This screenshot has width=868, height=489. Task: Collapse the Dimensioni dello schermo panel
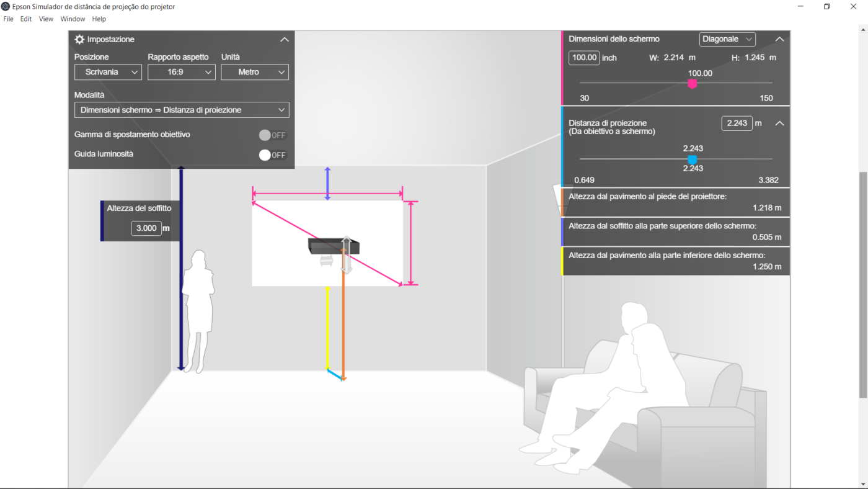(x=779, y=39)
